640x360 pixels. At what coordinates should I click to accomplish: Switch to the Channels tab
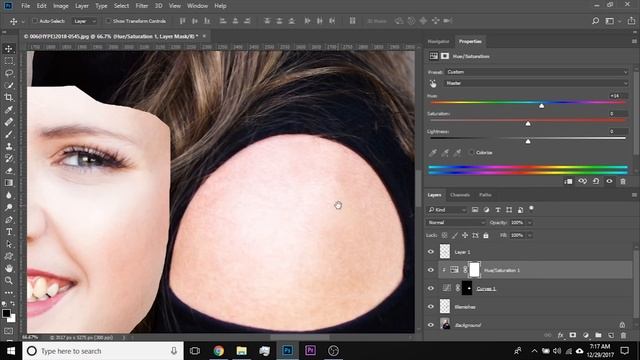pos(460,195)
